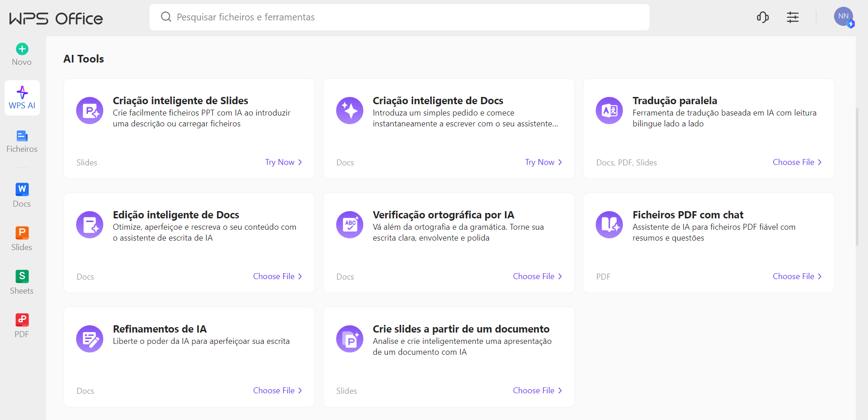This screenshot has height=420, width=868.
Task: Click the Criação inteligente de Docs icon
Action: click(x=350, y=111)
